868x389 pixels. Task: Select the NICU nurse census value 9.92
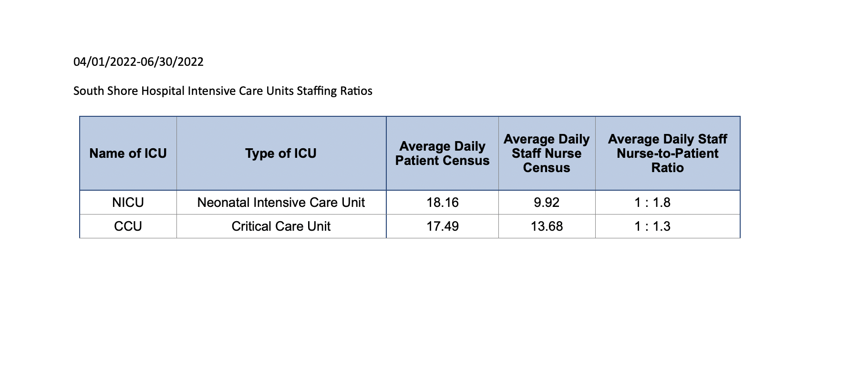pos(547,203)
